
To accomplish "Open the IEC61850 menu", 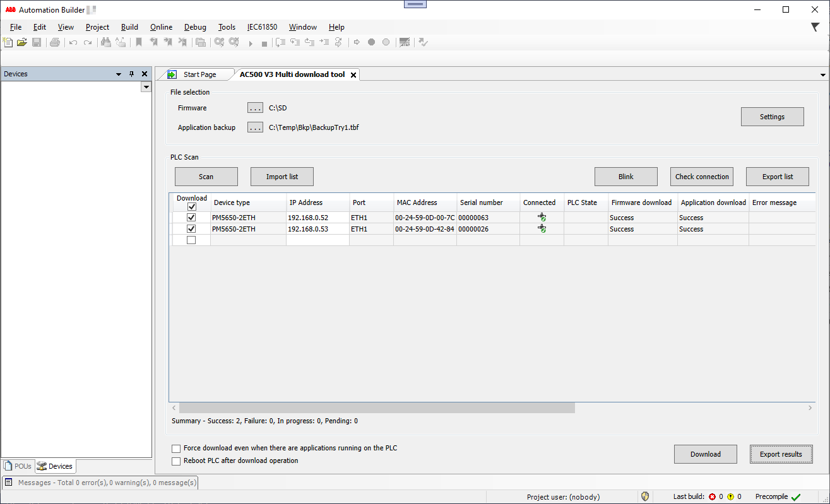I will point(262,27).
